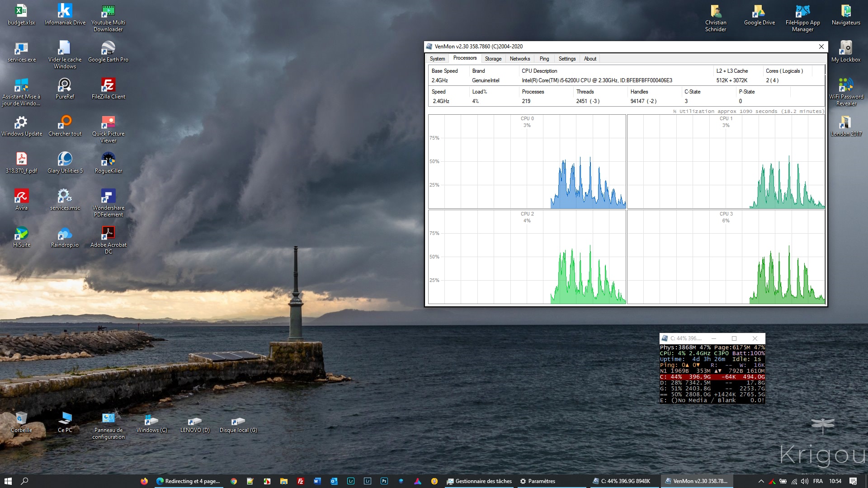The width and height of the screenshot is (868, 488).
Task: Select the Avira desktop icon
Action: 21,200
